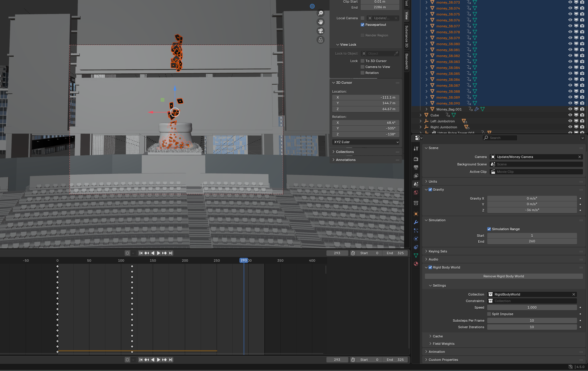The image size is (588, 371).
Task: Click the rigid body Speed slider
Action: [532, 307]
